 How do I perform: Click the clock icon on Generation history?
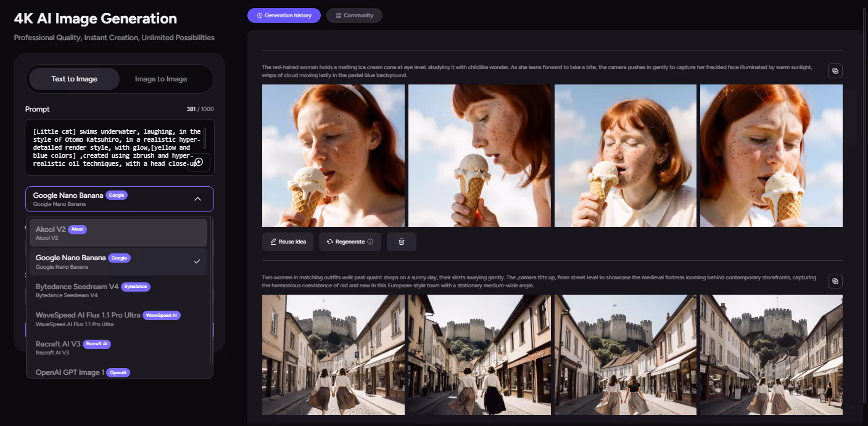(x=260, y=15)
